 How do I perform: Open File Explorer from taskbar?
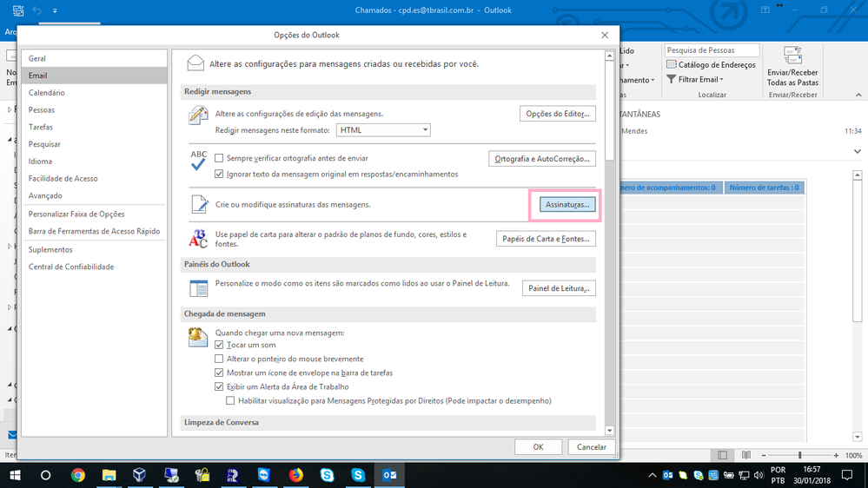(x=109, y=475)
